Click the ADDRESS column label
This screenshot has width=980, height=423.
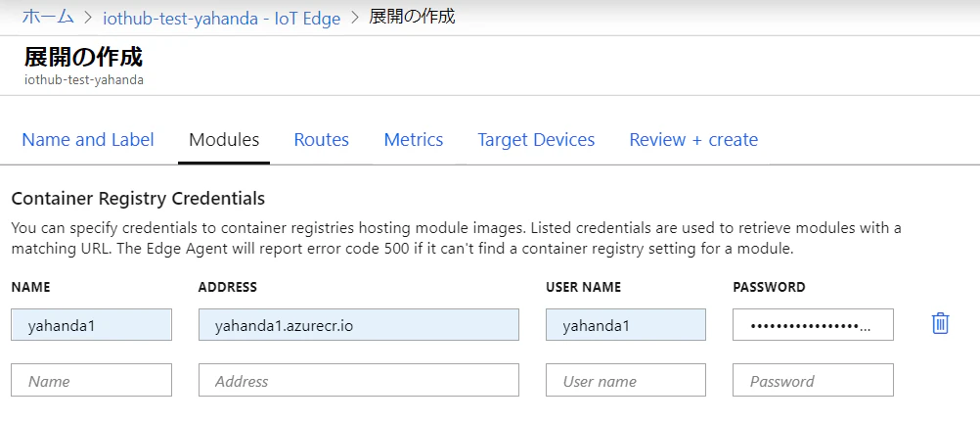228,287
